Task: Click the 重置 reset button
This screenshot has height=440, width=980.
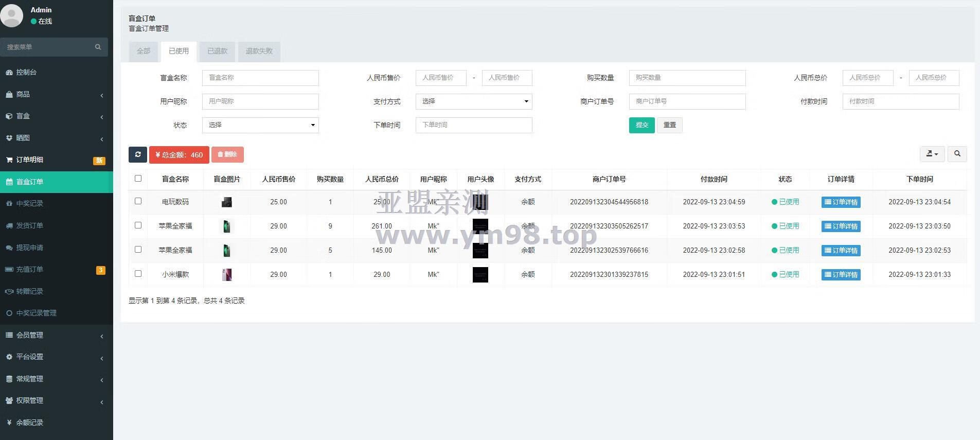Action: (x=670, y=125)
